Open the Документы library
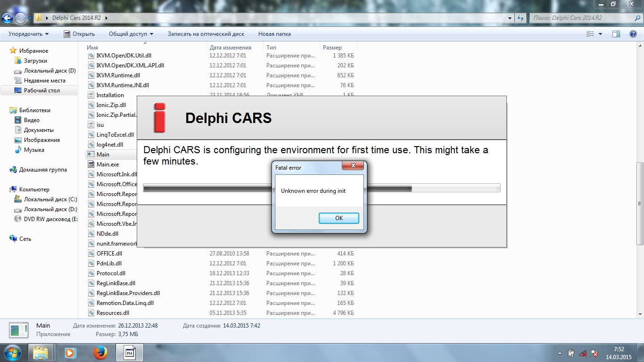Screen dimensions: 644x362 coord(39,130)
